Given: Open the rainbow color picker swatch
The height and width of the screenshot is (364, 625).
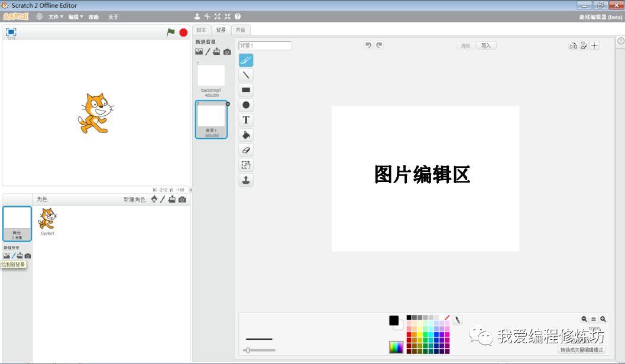Looking at the screenshot, I should click(396, 347).
